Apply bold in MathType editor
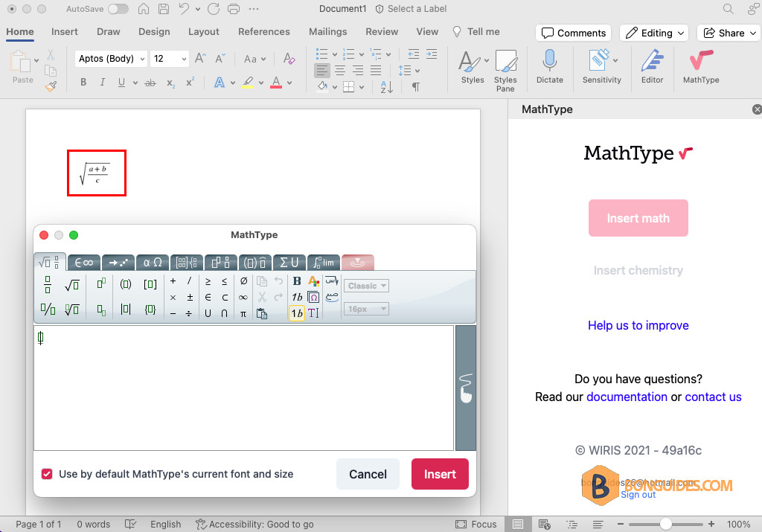 tap(296, 281)
